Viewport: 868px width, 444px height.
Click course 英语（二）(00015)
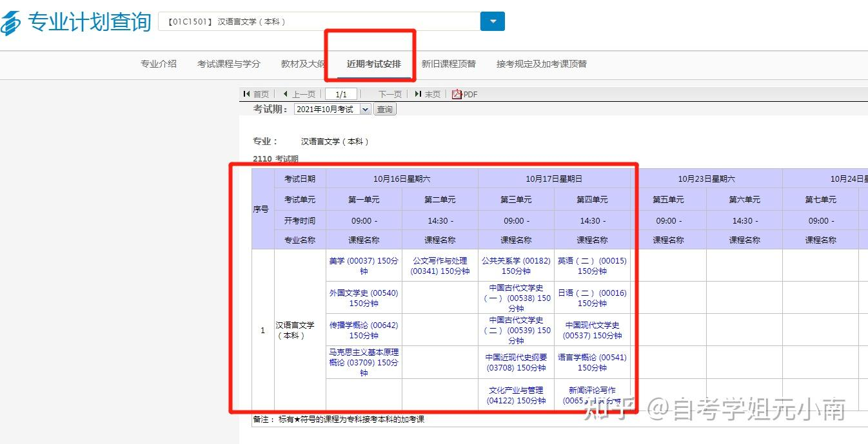(592, 265)
